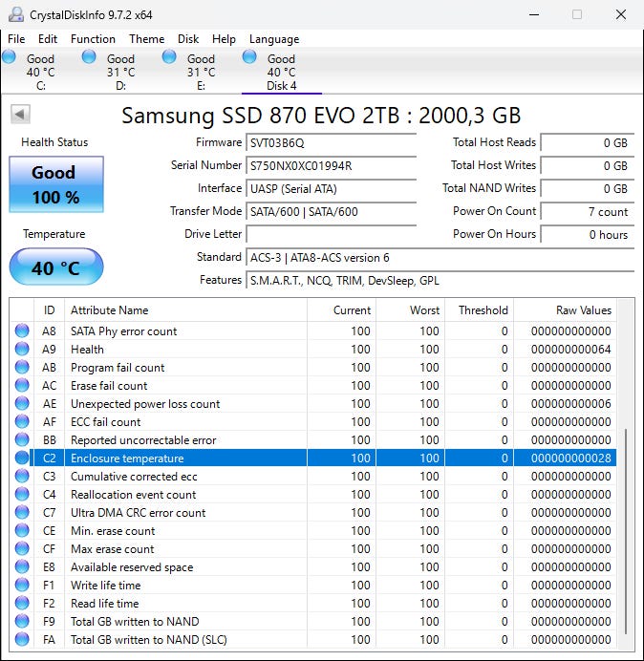
Task: Open the Theme menu
Action: 147,39
